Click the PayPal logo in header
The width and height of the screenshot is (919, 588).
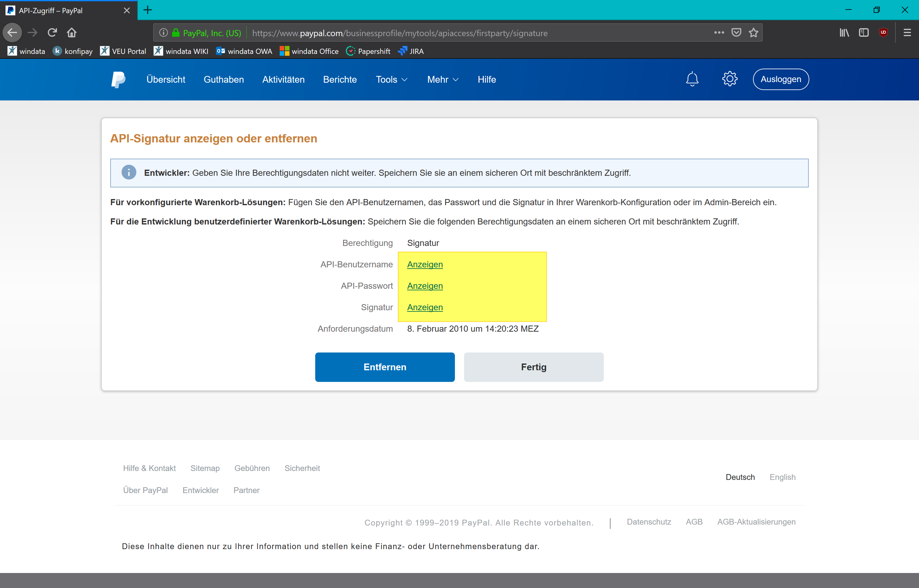coord(118,79)
